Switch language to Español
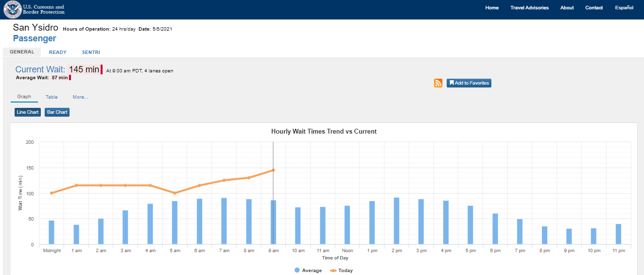The width and height of the screenshot is (644, 275). click(x=624, y=8)
